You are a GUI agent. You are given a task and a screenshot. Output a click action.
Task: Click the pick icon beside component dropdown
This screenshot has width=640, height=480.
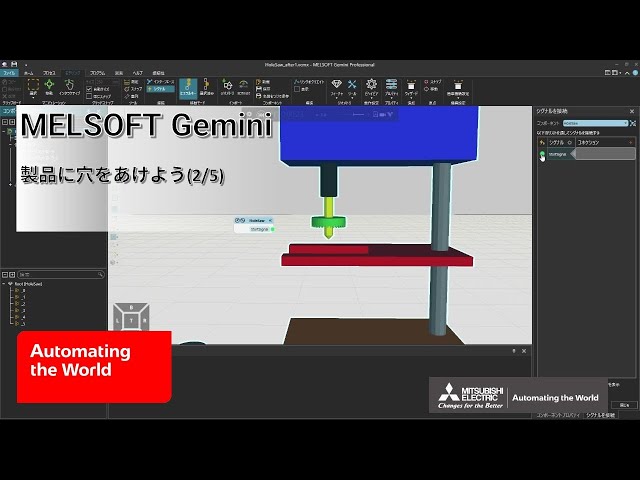point(633,123)
